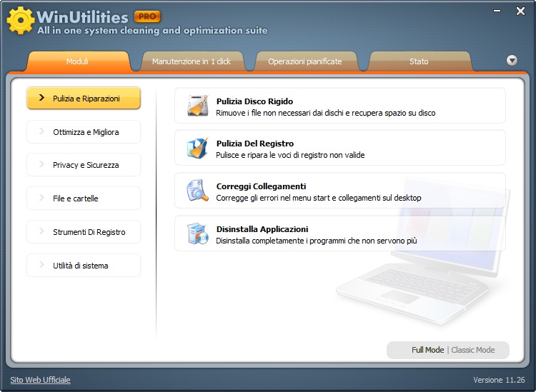Screen dimensions: 536x392
Task: Select the Pulizia e Riparazioni category
Action: (x=84, y=99)
